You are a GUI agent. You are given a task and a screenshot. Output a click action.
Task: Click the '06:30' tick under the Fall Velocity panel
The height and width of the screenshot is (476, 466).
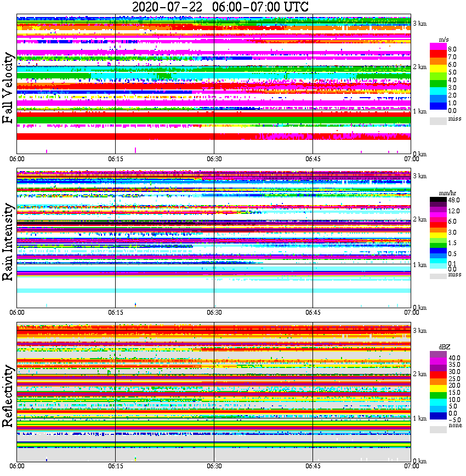[214, 159]
